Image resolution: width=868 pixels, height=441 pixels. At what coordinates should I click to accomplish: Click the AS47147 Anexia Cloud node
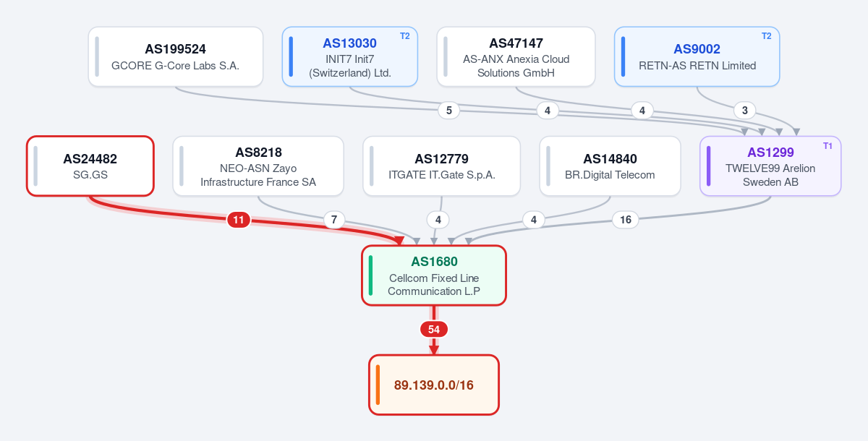516,57
